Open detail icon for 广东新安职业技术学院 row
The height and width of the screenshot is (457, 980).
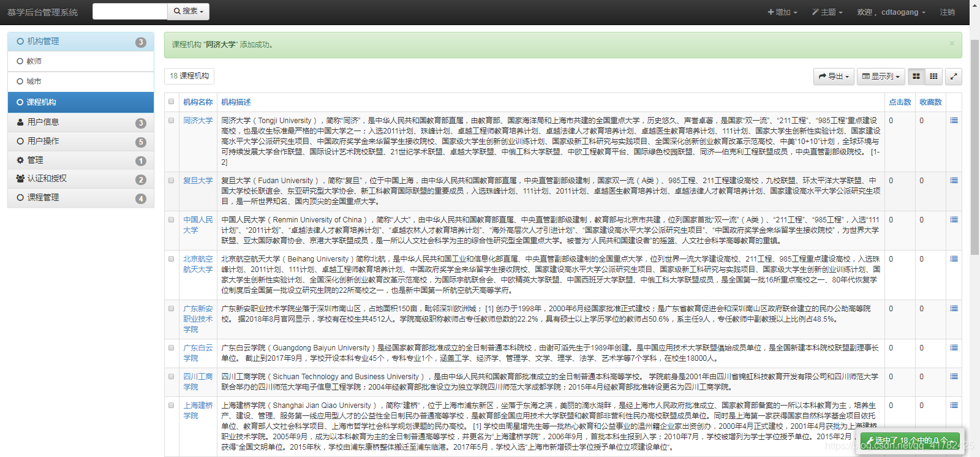954,309
